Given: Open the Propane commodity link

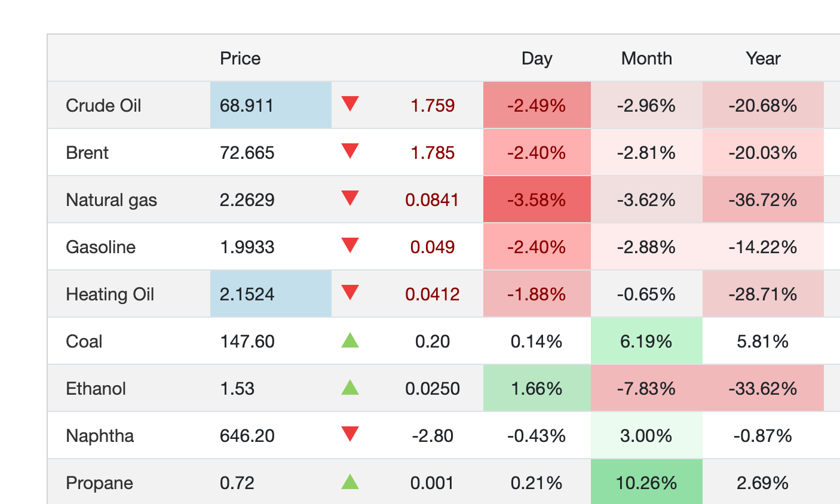Looking at the screenshot, I should point(100,483).
